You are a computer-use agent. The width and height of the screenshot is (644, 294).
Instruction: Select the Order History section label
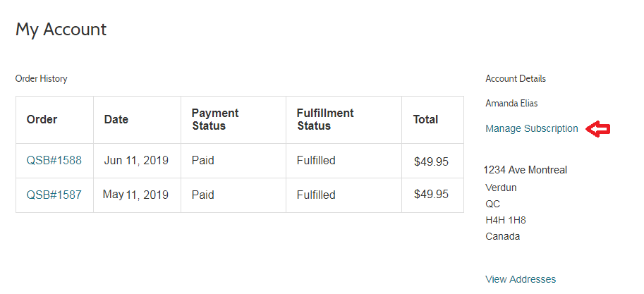[x=41, y=78]
